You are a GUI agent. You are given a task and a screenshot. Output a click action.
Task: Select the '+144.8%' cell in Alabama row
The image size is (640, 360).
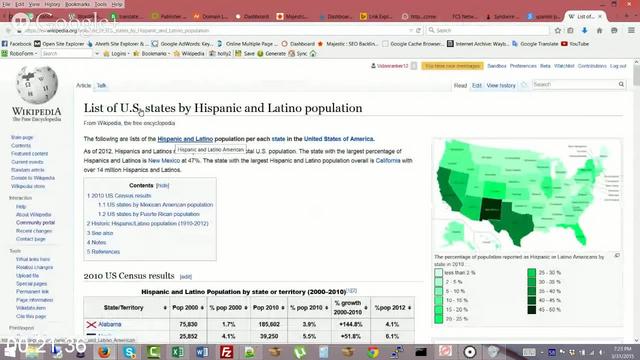[351, 324]
